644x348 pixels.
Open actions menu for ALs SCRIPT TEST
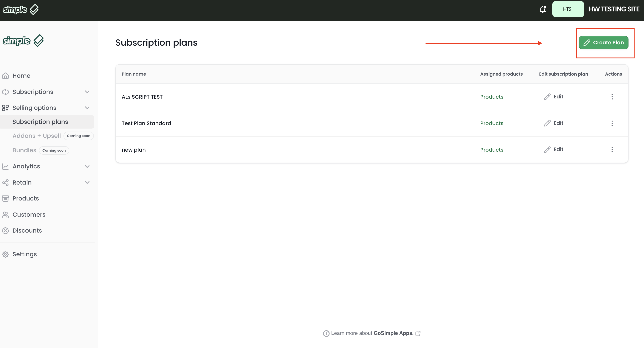[612, 97]
